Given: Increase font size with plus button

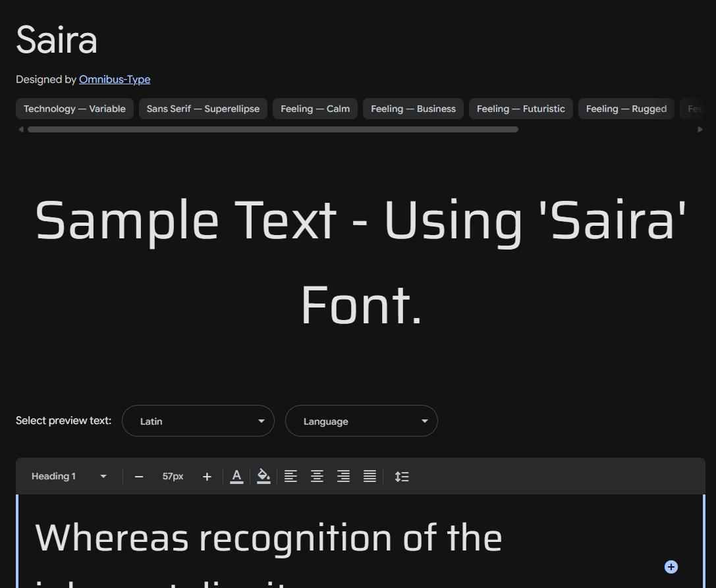Looking at the screenshot, I should click(207, 477).
